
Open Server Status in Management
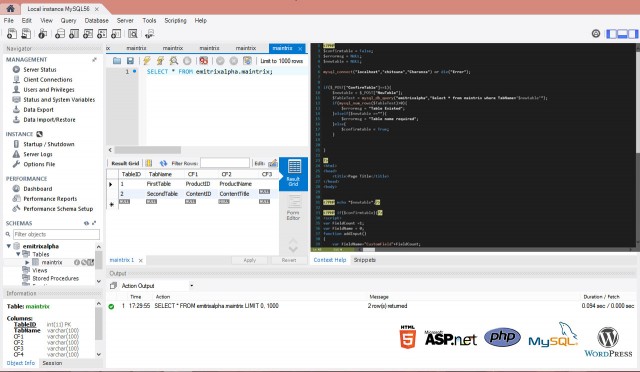pos(40,69)
